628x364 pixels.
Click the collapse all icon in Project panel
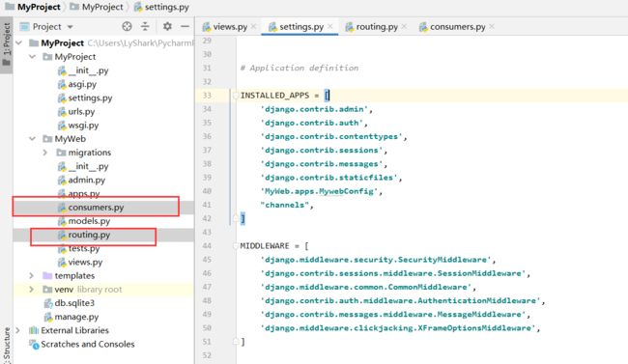click(145, 26)
